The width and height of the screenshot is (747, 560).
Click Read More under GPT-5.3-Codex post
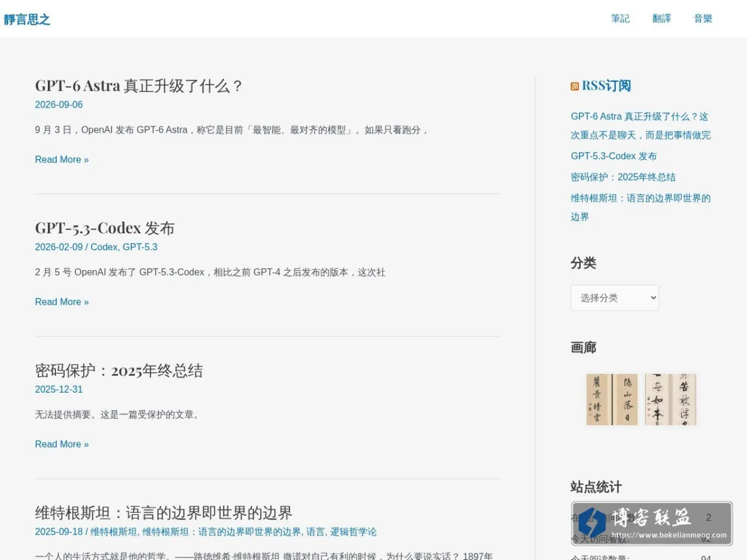[x=62, y=302]
